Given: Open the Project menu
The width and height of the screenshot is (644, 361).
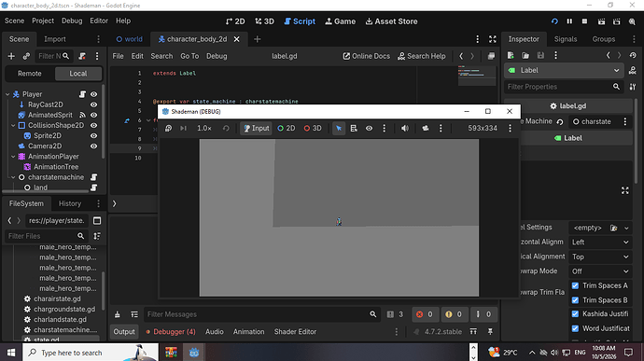Looking at the screenshot, I should (x=43, y=21).
